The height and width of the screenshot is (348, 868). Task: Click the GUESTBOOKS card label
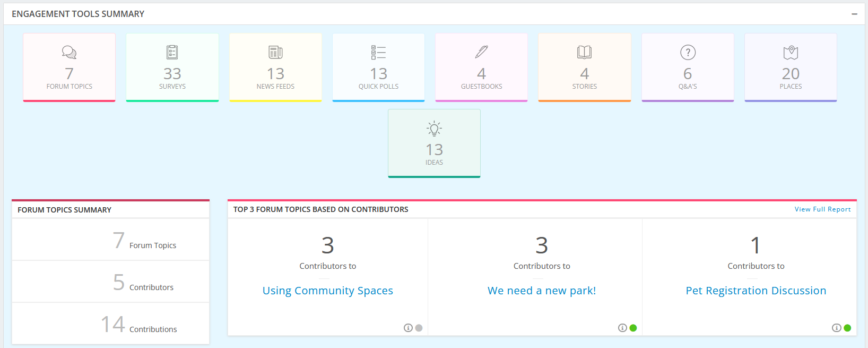click(x=481, y=87)
